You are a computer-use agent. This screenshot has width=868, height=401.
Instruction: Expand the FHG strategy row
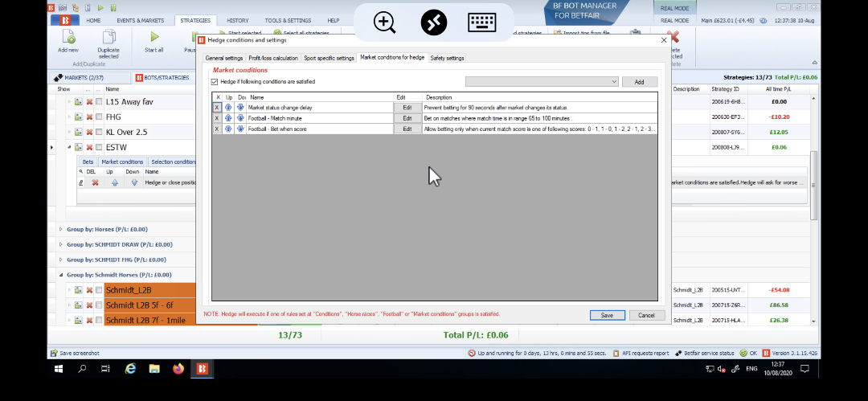[x=70, y=117]
